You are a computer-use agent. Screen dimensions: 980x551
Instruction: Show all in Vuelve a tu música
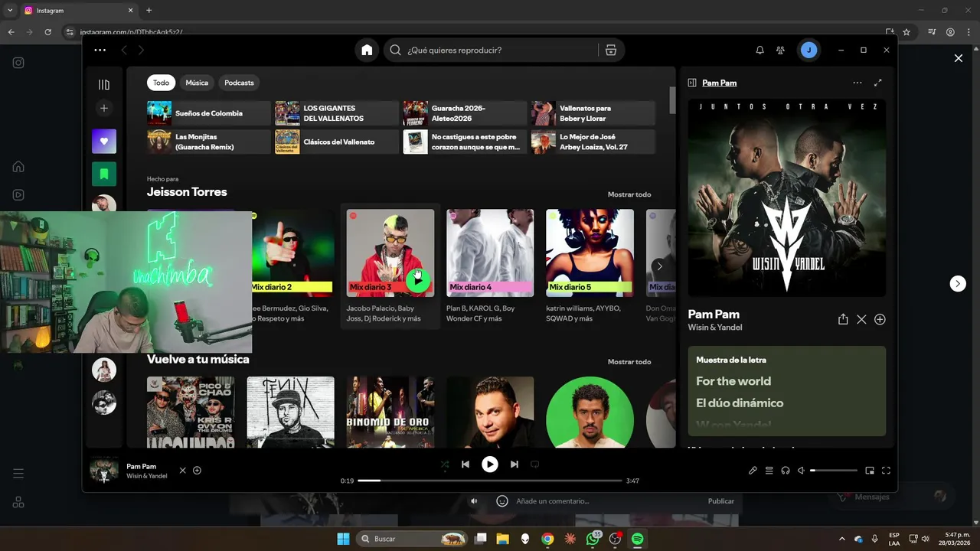(629, 361)
